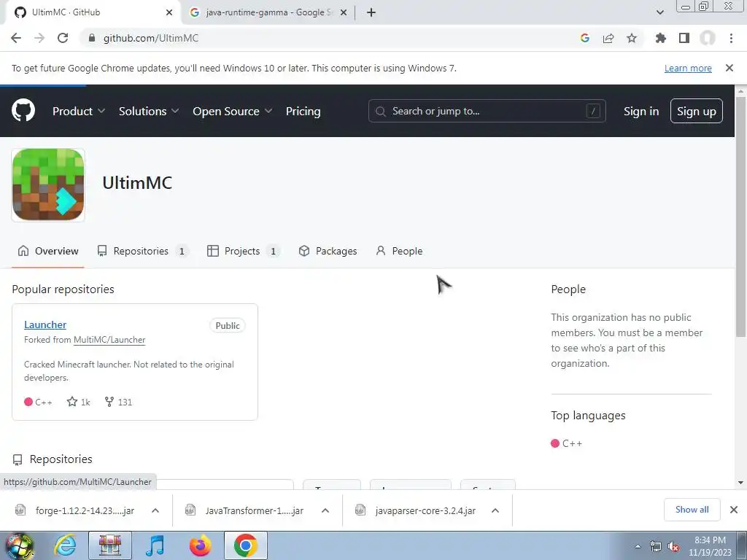Click the muted volume tray icon
This screenshot has height=560, width=747.
(x=673, y=547)
